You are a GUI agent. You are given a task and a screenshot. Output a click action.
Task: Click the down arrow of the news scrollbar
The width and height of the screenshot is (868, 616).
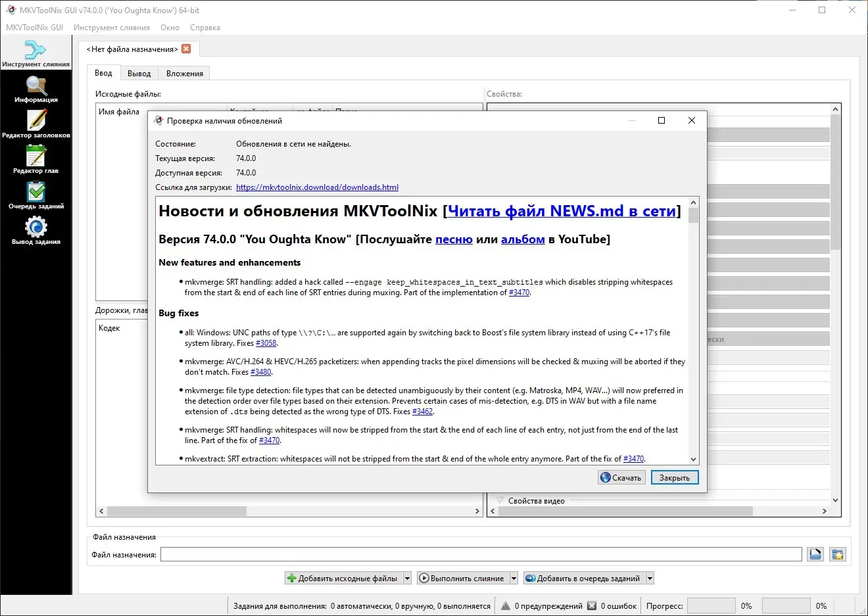click(x=693, y=459)
